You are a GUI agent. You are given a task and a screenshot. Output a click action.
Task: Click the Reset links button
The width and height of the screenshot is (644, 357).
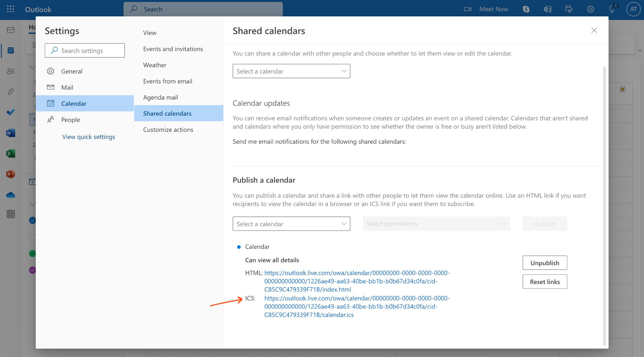(x=544, y=282)
